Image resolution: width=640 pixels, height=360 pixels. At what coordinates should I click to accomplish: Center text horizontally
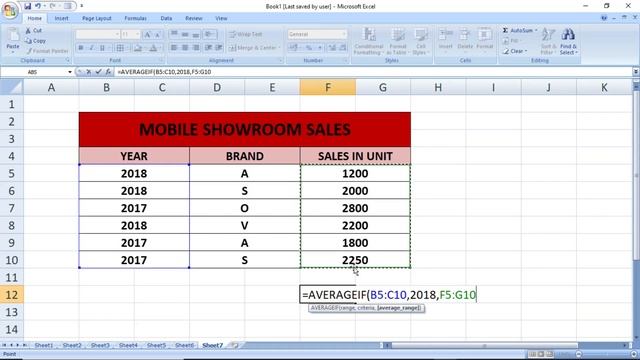coord(185,48)
